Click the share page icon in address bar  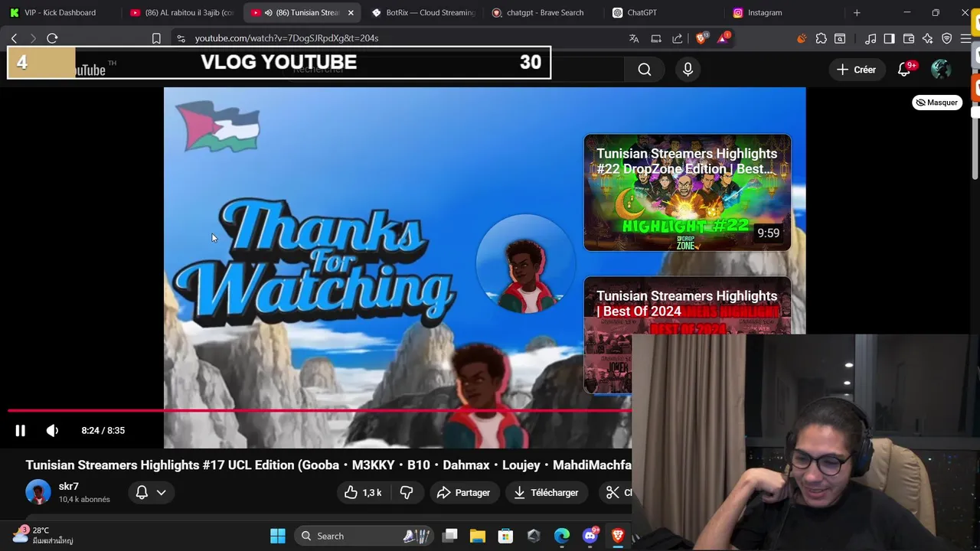click(x=678, y=38)
